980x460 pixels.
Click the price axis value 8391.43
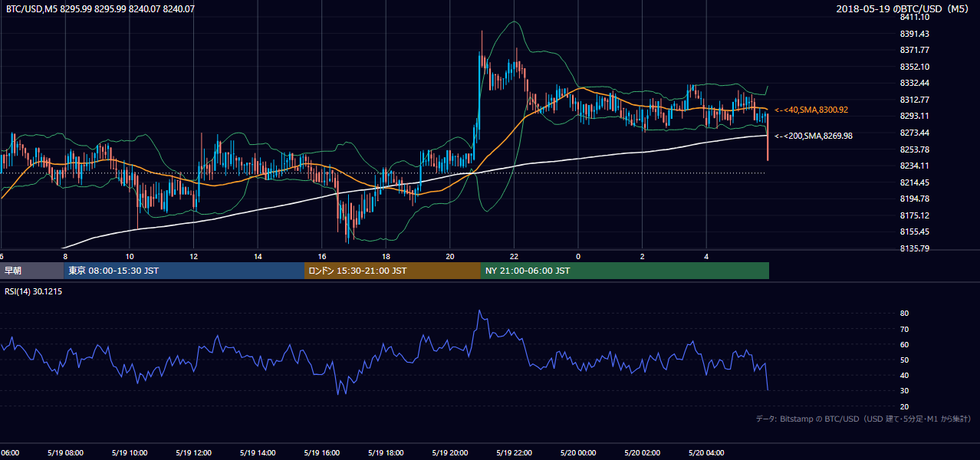click(914, 34)
